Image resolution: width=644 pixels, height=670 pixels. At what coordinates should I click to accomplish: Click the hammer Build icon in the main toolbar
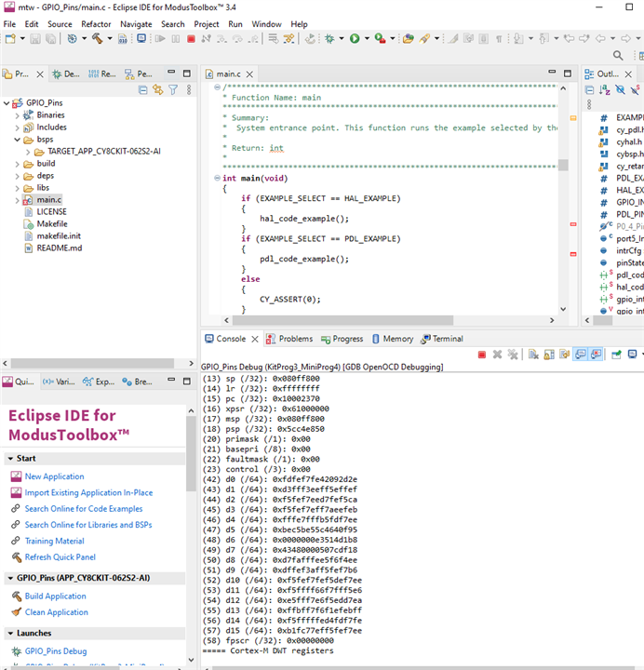coord(98,39)
